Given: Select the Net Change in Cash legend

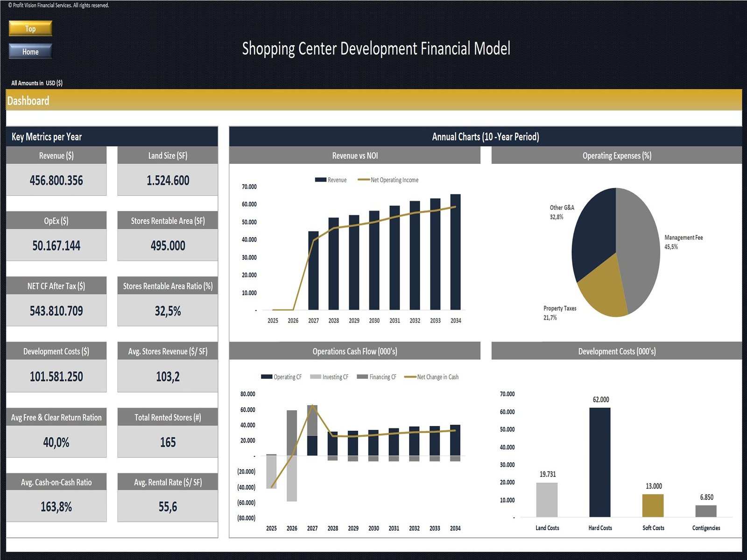Looking at the screenshot, I should 432,377.
